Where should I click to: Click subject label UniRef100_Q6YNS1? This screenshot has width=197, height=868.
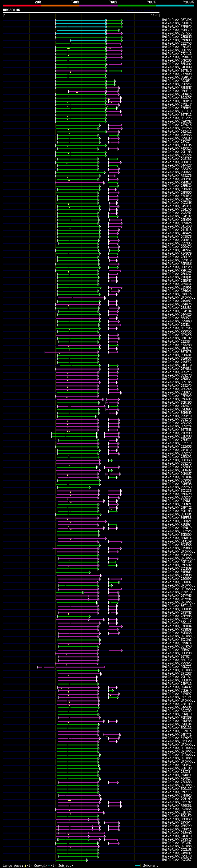pos(177,369)
